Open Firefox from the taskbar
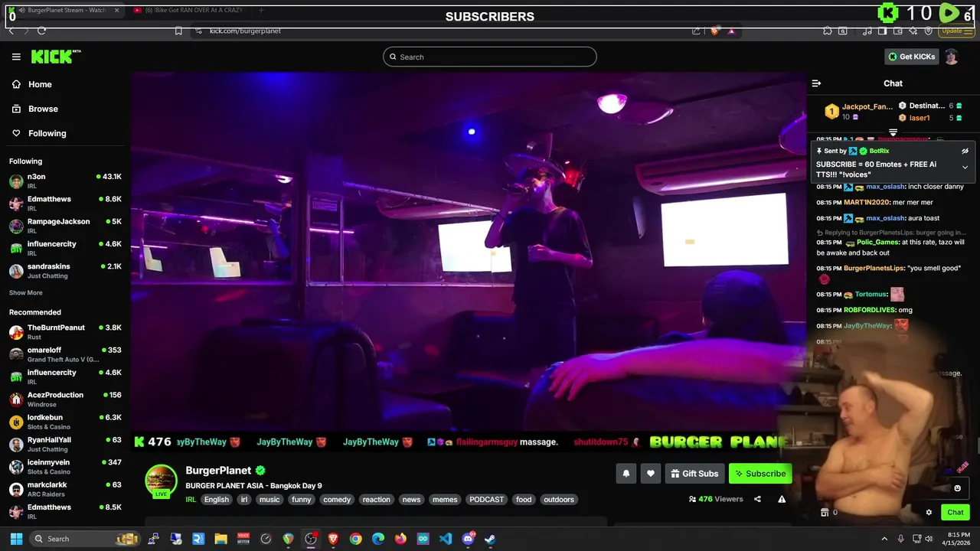Image resolution: width=980 pixels, height=551 pixels. click(x=400, y=539)
